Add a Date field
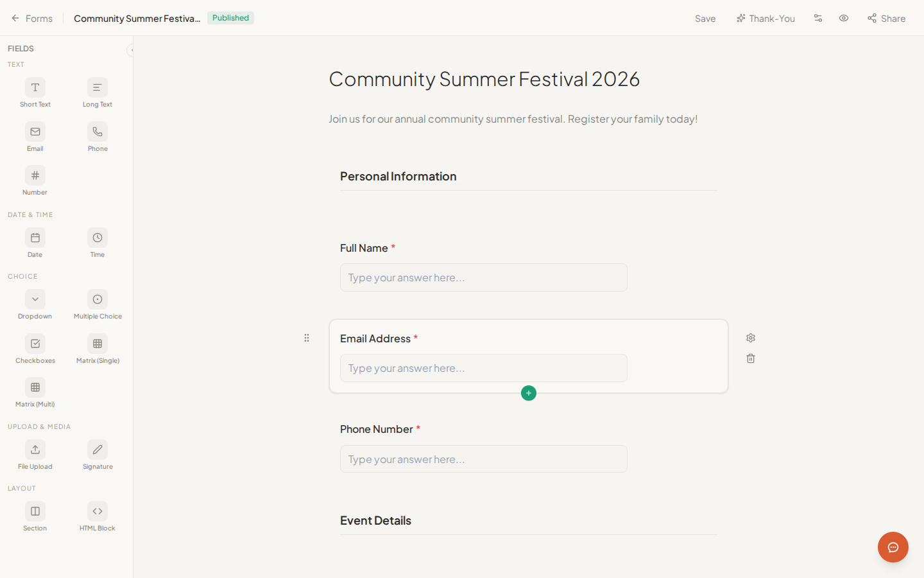 click(35, 242)
